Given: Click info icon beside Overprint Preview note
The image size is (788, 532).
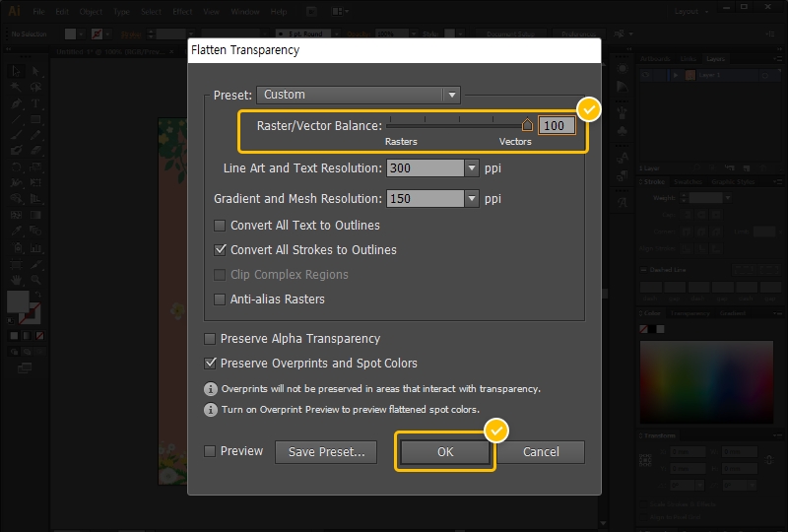Looking at the screenshot, I should (210, 410).
